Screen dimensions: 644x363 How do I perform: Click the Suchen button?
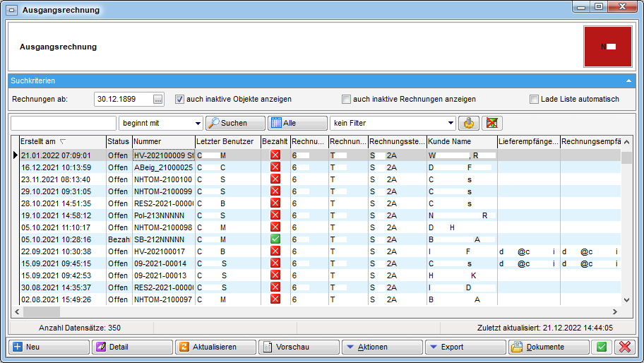235,123
